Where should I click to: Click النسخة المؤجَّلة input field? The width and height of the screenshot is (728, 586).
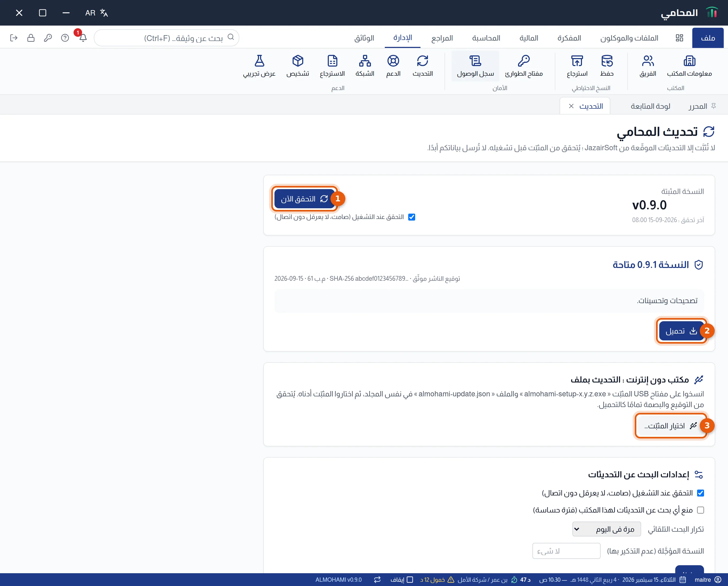pos(566,551)
